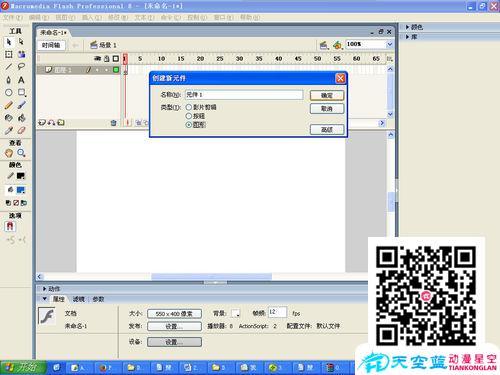This screenshot has height=375, width=500.
Task: Open the zoom percentage dropdown
Action: pyautogui.click(x=389, y=44)
